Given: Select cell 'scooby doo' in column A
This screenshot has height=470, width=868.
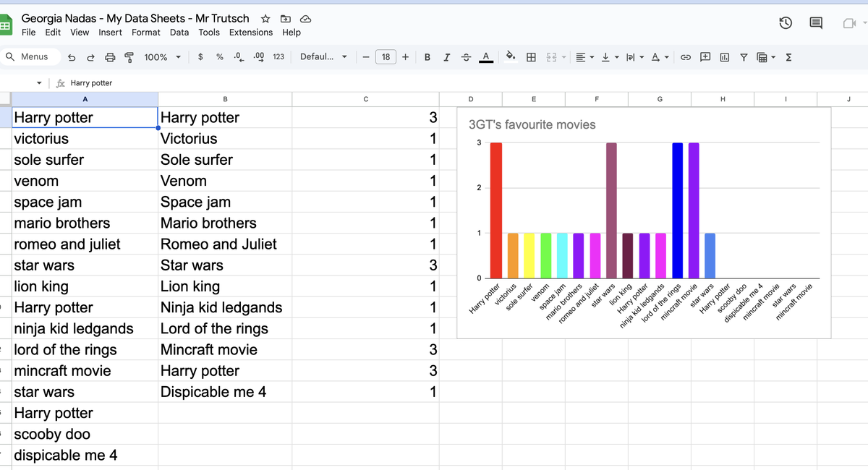Looking at the screenshot, I should 85,435.
